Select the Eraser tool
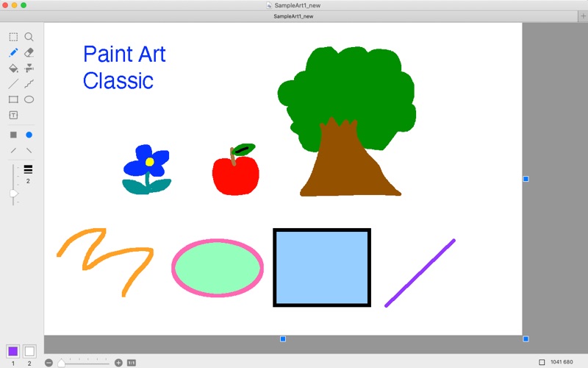Image resolution: width=588 pixels, height=368 pixels. tap(29, 52)
